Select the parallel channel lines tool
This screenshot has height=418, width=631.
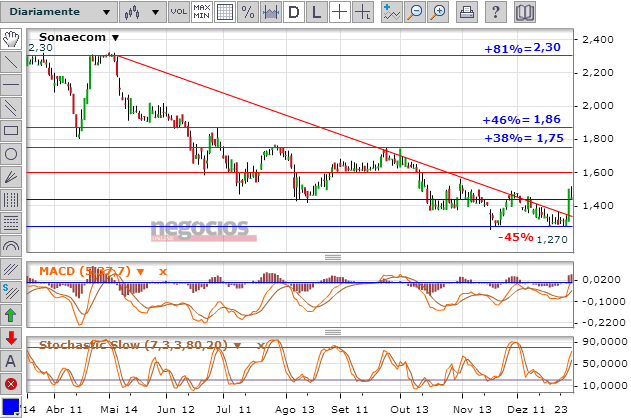(x=11, y=108)
